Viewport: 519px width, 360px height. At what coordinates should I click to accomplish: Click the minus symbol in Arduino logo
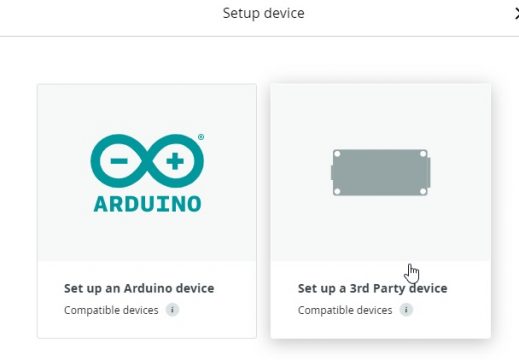point(119,161)
